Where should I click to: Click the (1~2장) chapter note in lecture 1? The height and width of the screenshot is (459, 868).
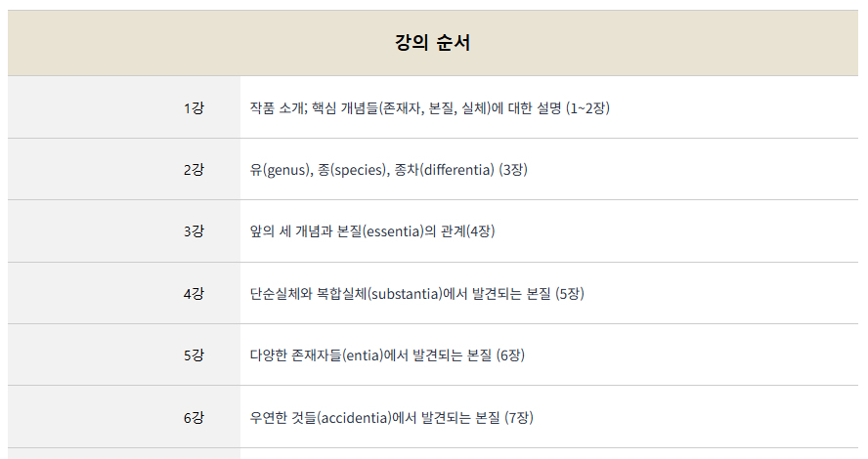point(587,107)
